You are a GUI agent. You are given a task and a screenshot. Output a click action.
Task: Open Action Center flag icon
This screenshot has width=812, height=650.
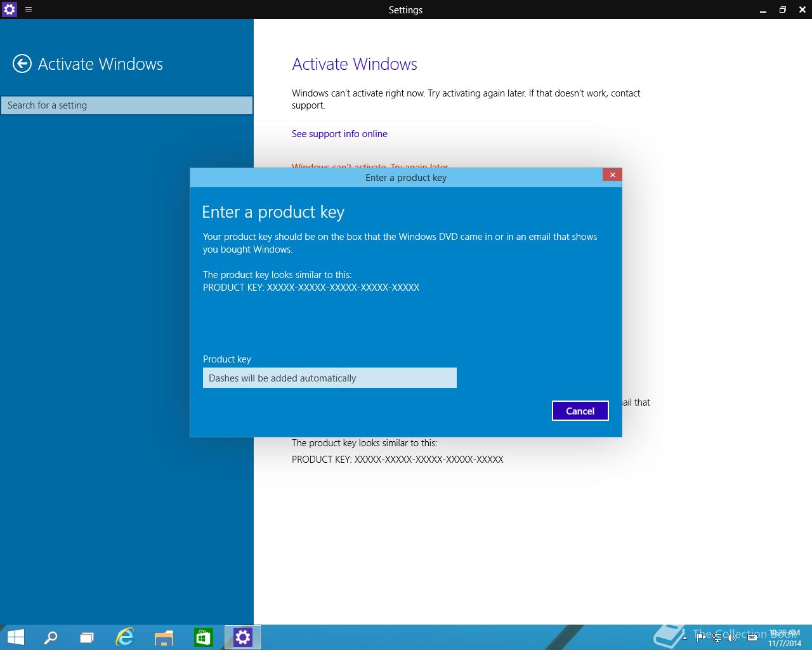pos(700,637)
